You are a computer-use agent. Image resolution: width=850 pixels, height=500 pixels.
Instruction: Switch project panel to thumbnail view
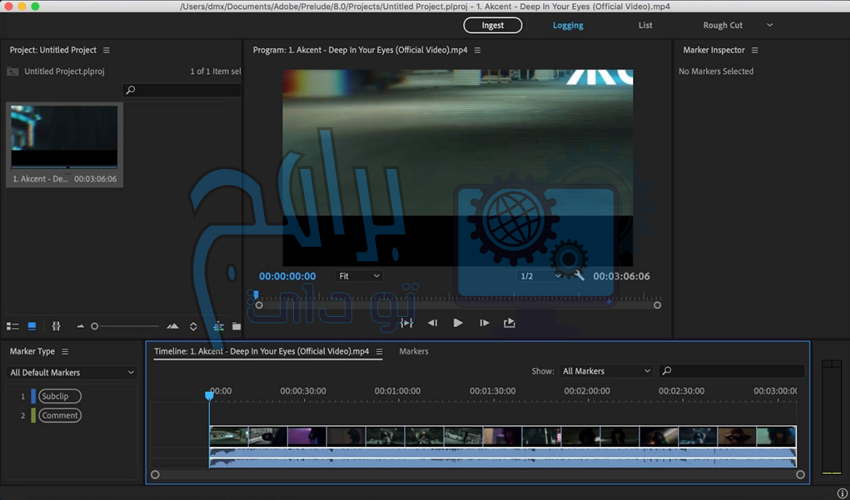tap(32, 326)
